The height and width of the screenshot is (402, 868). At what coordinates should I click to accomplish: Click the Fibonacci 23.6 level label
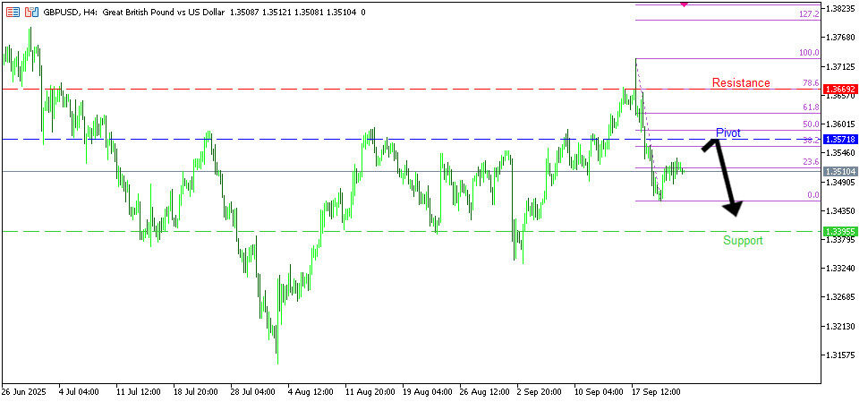pos(811,162)
